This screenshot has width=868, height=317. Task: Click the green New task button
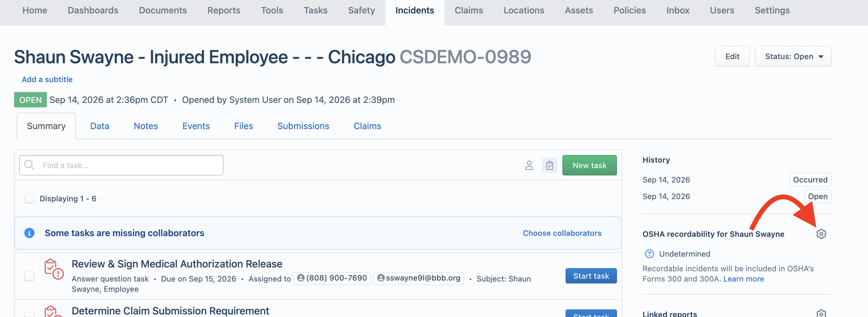coord(589,165)
